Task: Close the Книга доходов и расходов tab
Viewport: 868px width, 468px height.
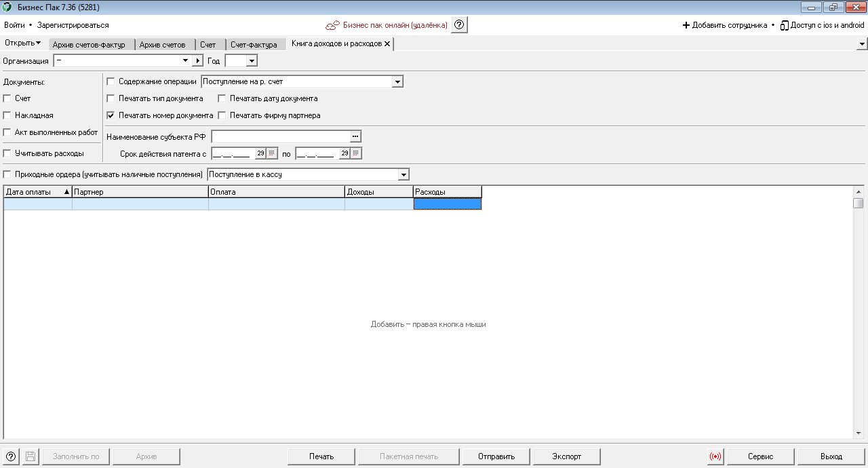Action: [387, 43]
